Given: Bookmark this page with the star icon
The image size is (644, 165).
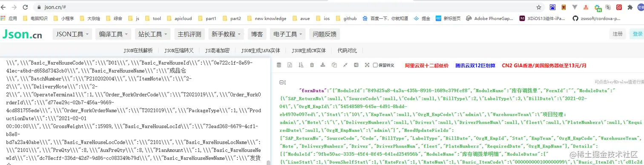Looking at the screenshot, I should (539, 7).
